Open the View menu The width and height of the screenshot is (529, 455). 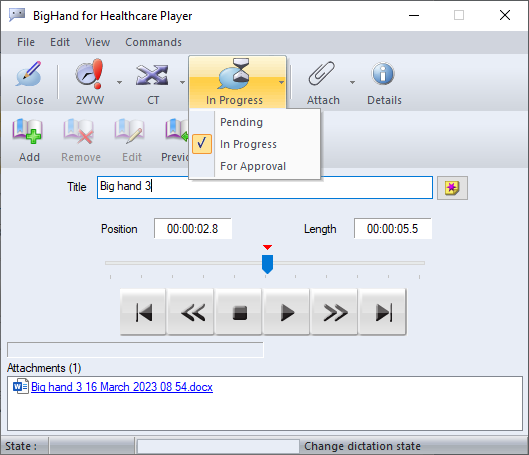[98, 42]
